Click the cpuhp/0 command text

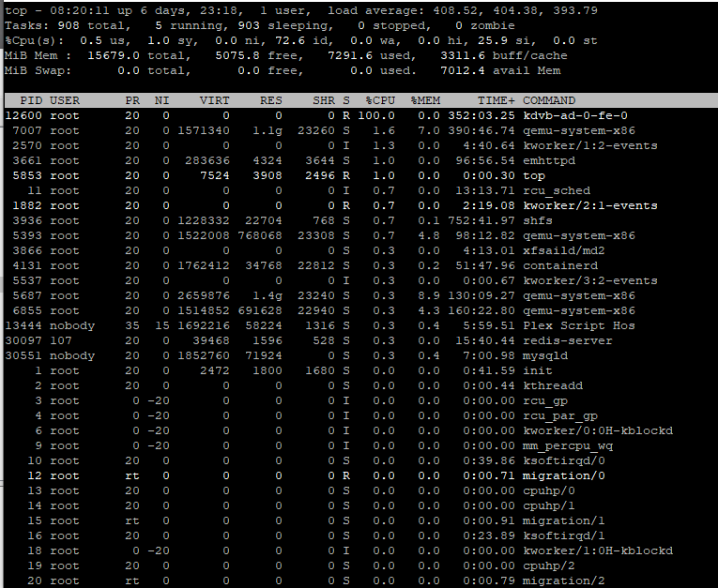click(x=549, y=491)
